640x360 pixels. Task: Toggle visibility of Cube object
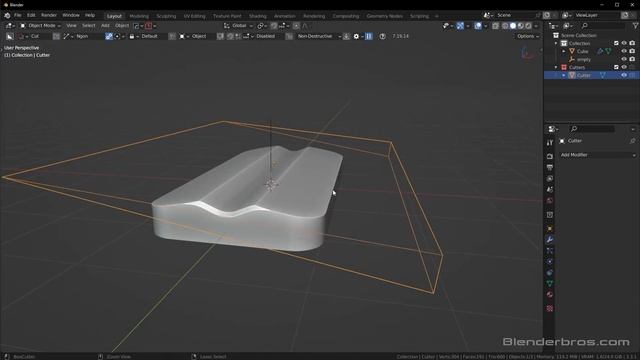click(624, 51)
